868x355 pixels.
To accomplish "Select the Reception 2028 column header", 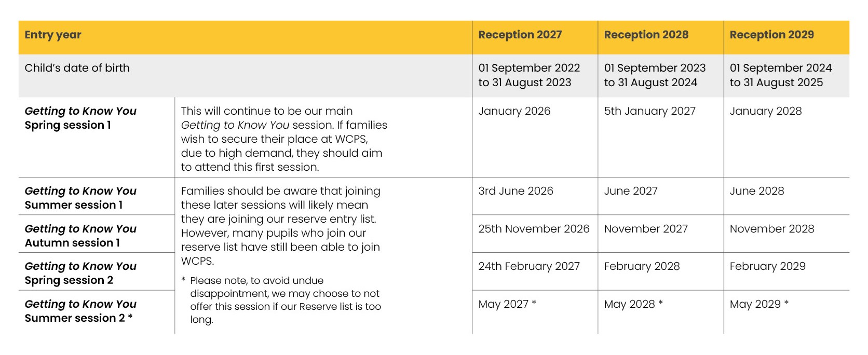I will coord(660,37).
